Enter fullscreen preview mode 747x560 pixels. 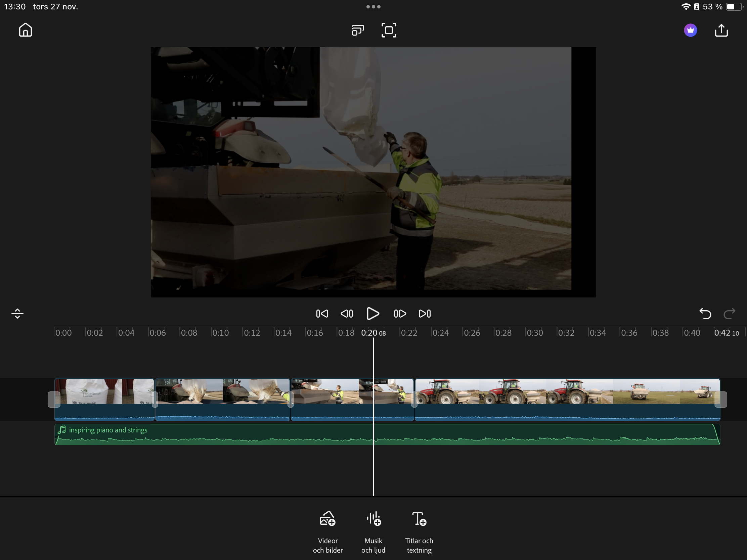click(389, 30)
